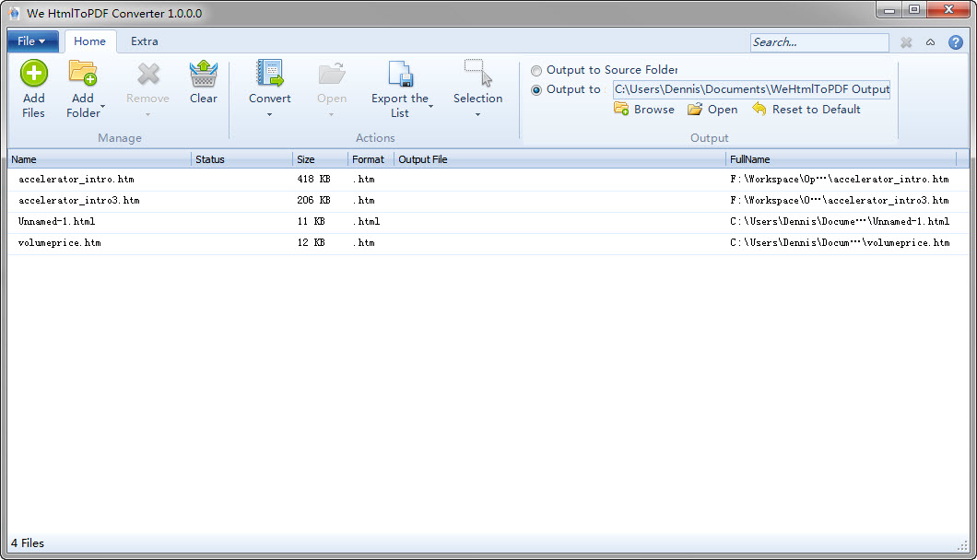This screenshot has height=560, width=977.
Task: Click the grayed Open folder icon in Actions
Action: click(x=332, y=74)
